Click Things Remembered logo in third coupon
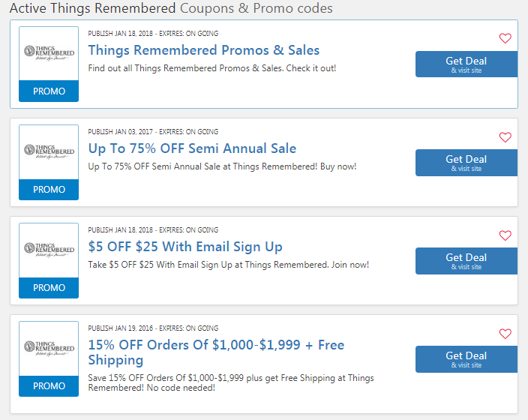 coord(49,250)
